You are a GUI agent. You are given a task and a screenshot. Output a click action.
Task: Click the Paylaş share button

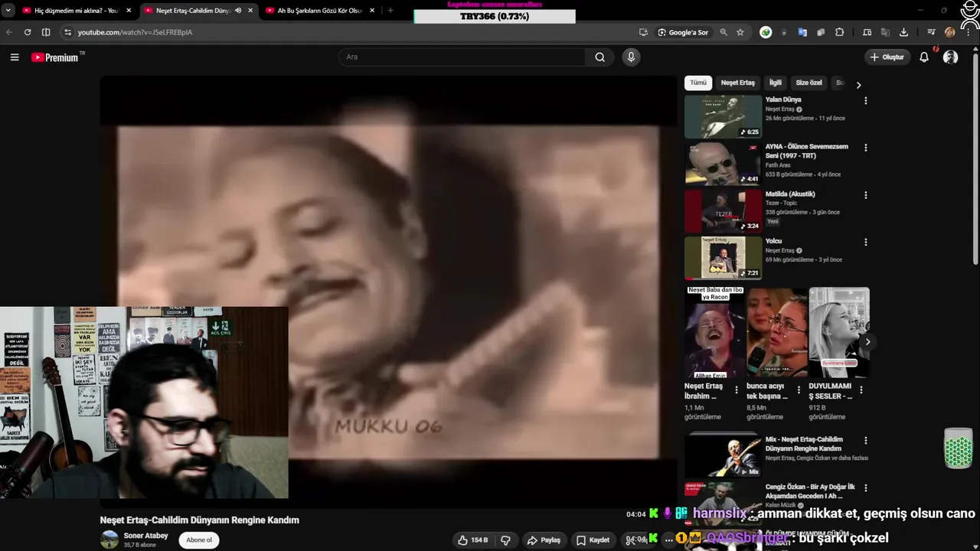544,540
